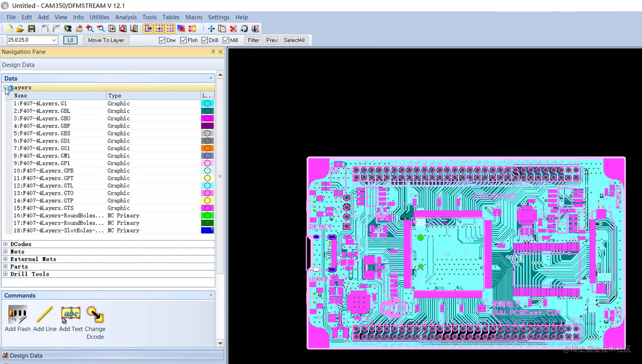Screen dimensions: 642x364
Task: Click the Copy documents icon
Action: click(222, 28)
